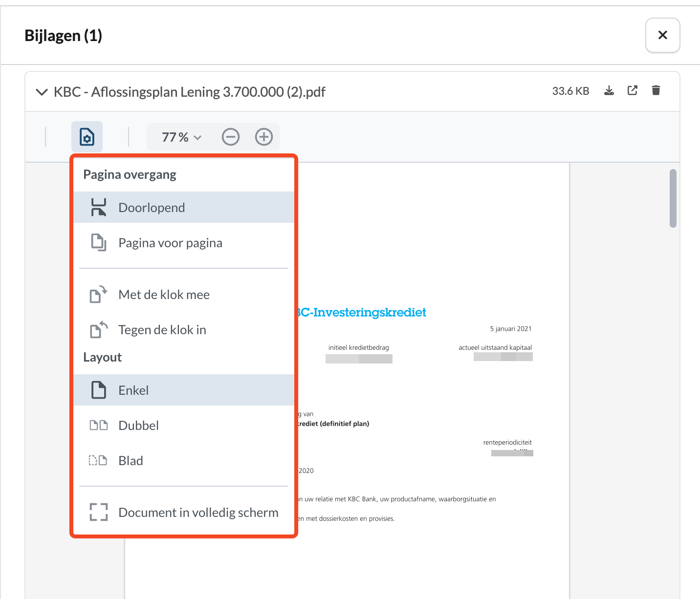Open the 77% zoom level dropdown

pyautogui.click(x=181, y=137)
